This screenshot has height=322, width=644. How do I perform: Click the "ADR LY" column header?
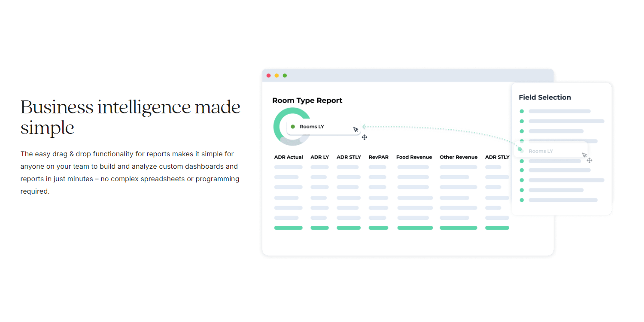pyautogui.click(x=319, y=157)
